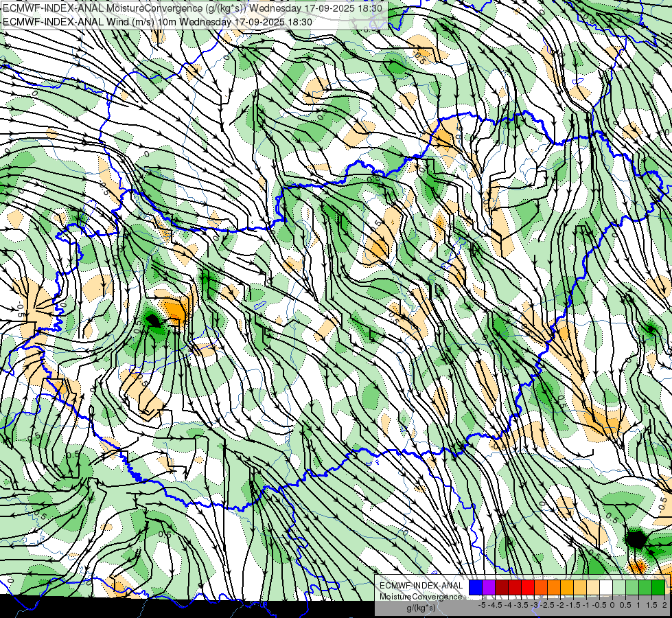Click the -5 legend tick label
The height and width of the screenshot is (618, 672).
pos(482,605)
